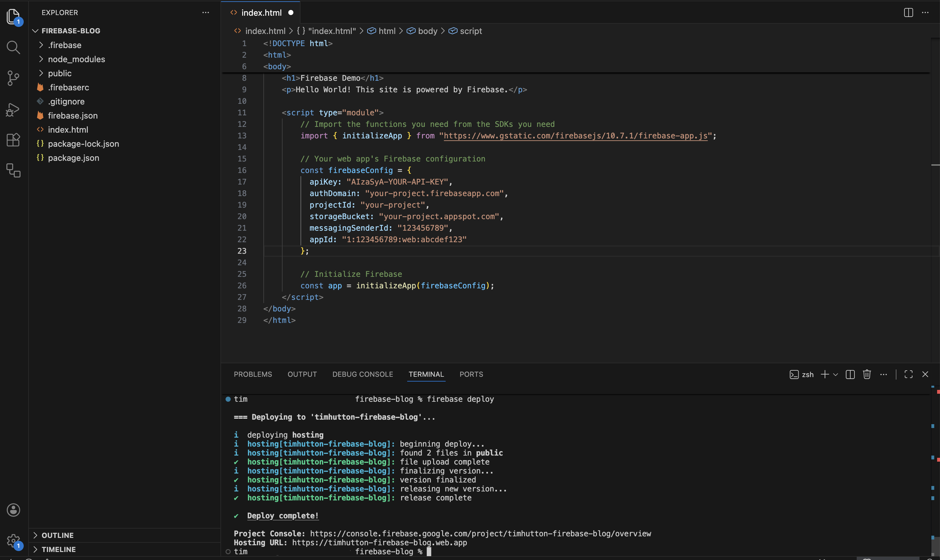The image size is (940, 560).
Task: Split the editor to the right
Action: [908, 12]
